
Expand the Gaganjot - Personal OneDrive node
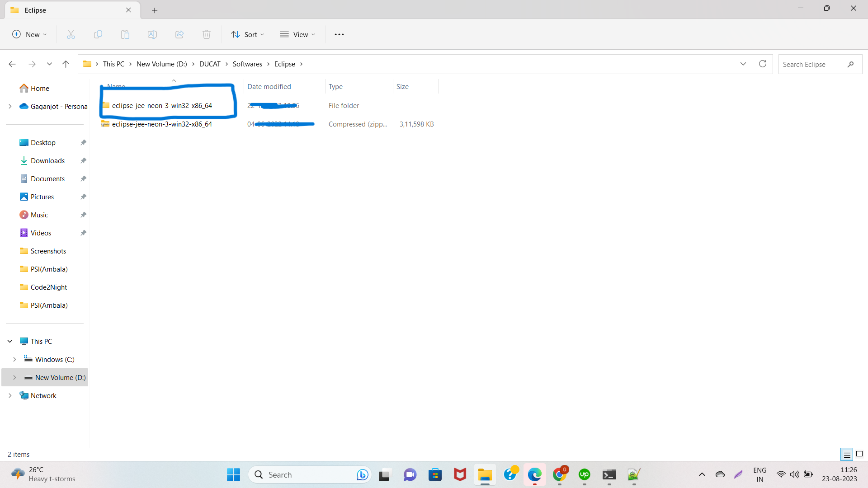pyautogui.click(x=10, y=106)
